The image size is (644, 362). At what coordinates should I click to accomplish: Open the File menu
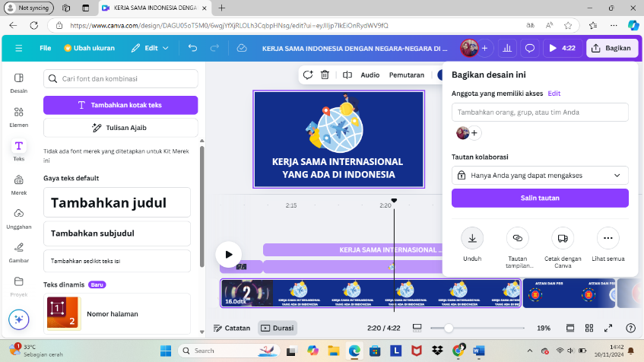[x=46, y=48]
